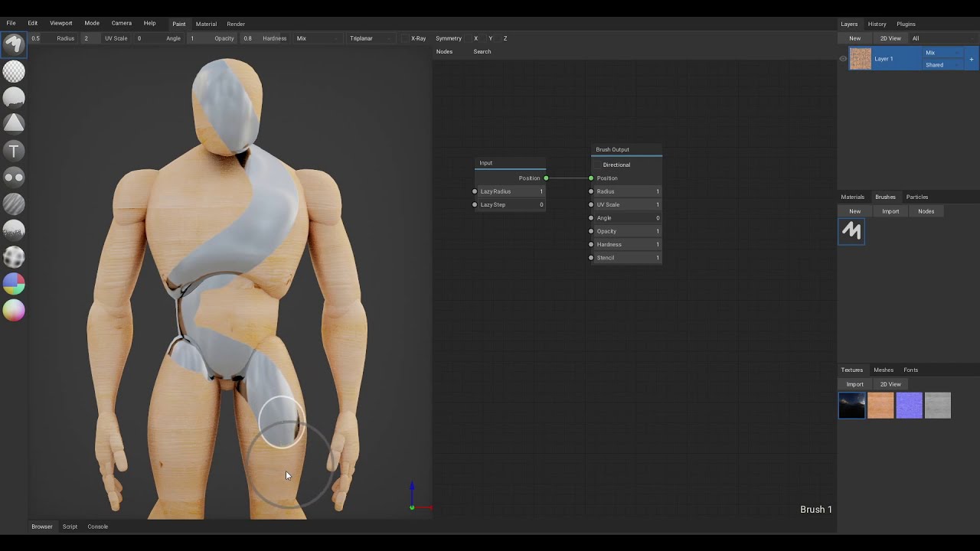The image size is (980, 551).
Task: Open the Mix blend dropdown on Layer 1
Action: pyautogui.click(x=942, y=53)
